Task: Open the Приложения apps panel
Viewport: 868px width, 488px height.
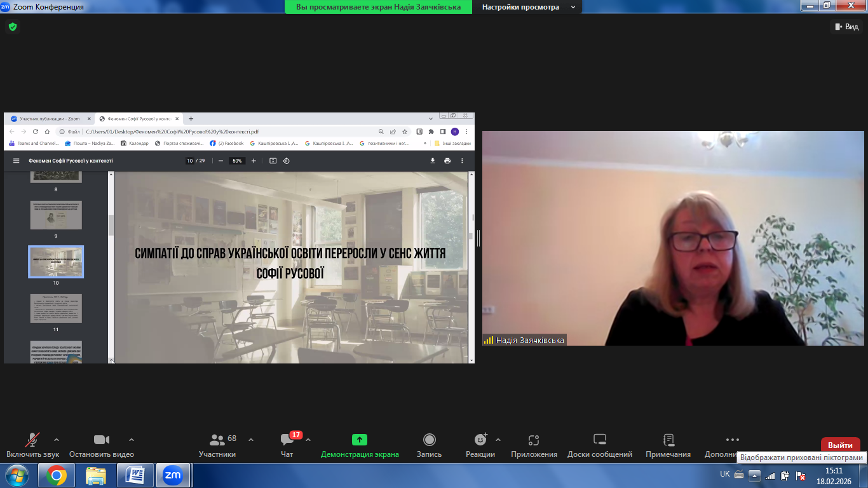Action: [534, 445]
